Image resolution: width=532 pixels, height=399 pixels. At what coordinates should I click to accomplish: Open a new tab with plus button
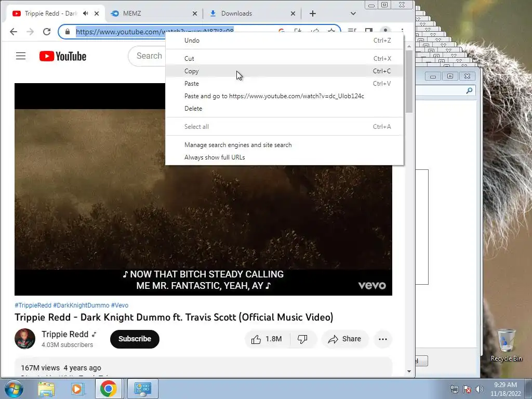click(x=313, y=14)
